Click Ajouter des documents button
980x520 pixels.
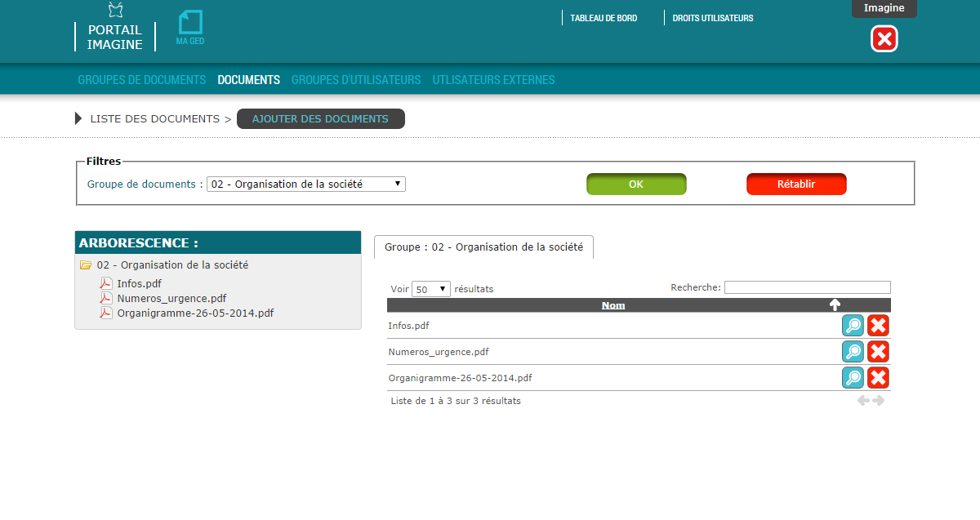[320, 119]
